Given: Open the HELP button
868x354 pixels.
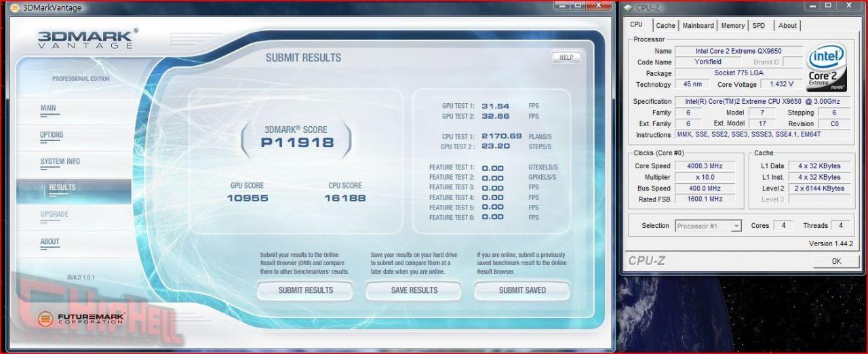Looking at the screenshot, I should click(x=566, y=58).
